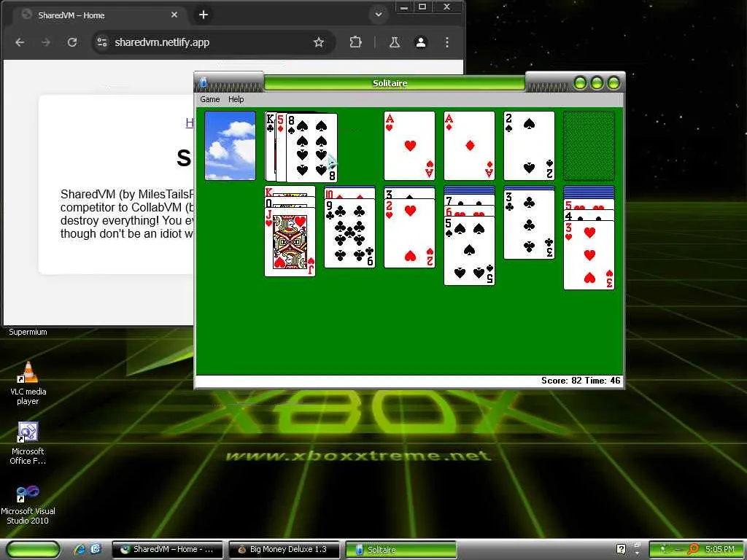Viewport: 747px width, 560px height.
Task: Click the 2 of spades foundation pile
Action: coord(529,146)
